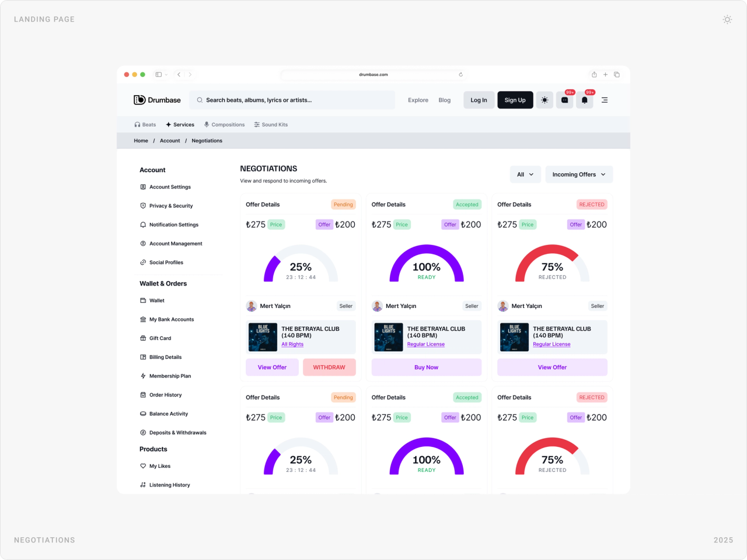
Task: Click the All Rights license link
Action: click(292, 344)
